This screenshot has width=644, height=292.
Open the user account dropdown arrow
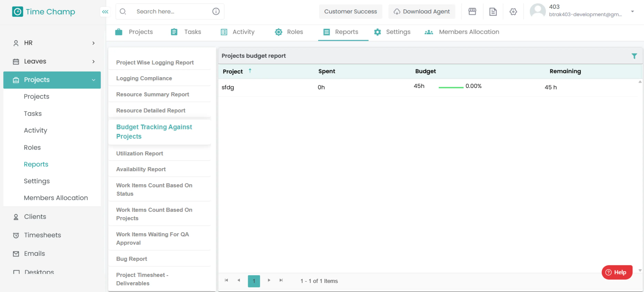point(632,12)
